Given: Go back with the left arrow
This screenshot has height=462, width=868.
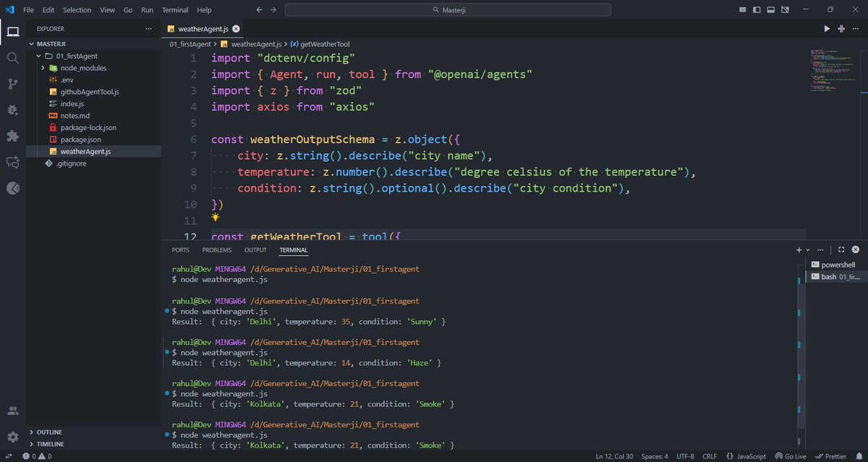Looking at the screenshot, I should 260,10.
